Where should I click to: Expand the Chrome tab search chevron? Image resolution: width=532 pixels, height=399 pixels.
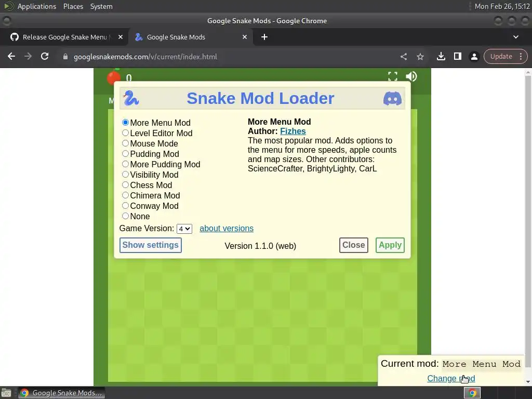tap(516, 37)
